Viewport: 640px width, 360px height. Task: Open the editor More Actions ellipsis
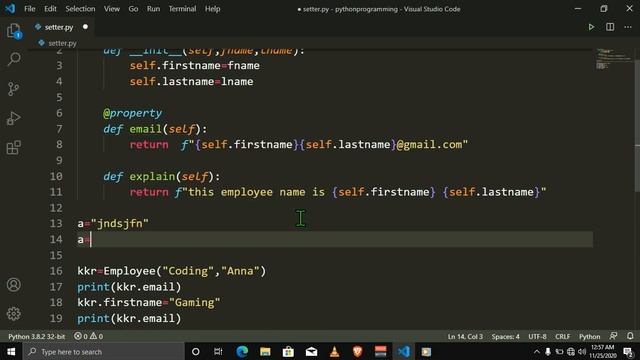pyautogui.click(x=628, y=27)
